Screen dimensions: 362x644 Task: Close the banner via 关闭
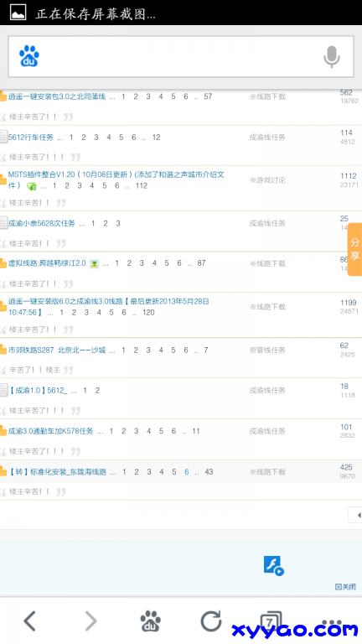tap(345, 586)
